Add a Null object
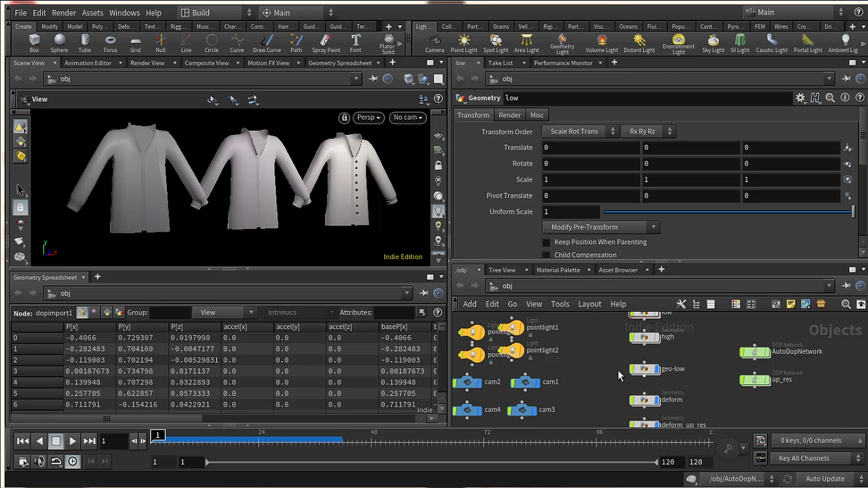This screenshot has width=868, height=488. click(x=161, y=43)
